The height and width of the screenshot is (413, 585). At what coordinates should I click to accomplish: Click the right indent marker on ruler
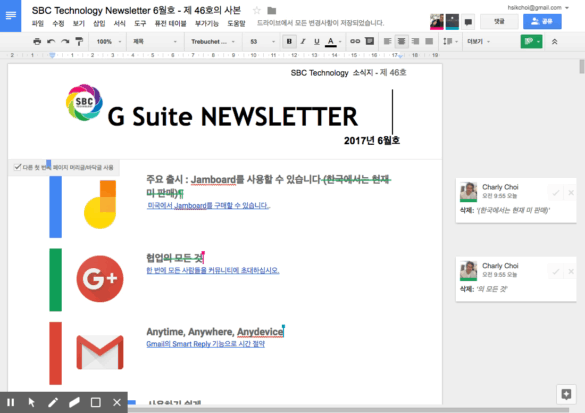[400, 56]
